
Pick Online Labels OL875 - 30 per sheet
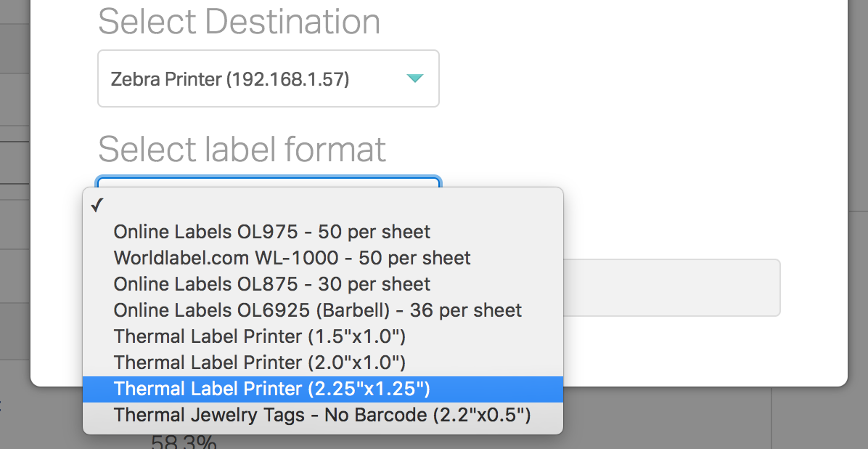pyautogui.click(x=272, y=284)
